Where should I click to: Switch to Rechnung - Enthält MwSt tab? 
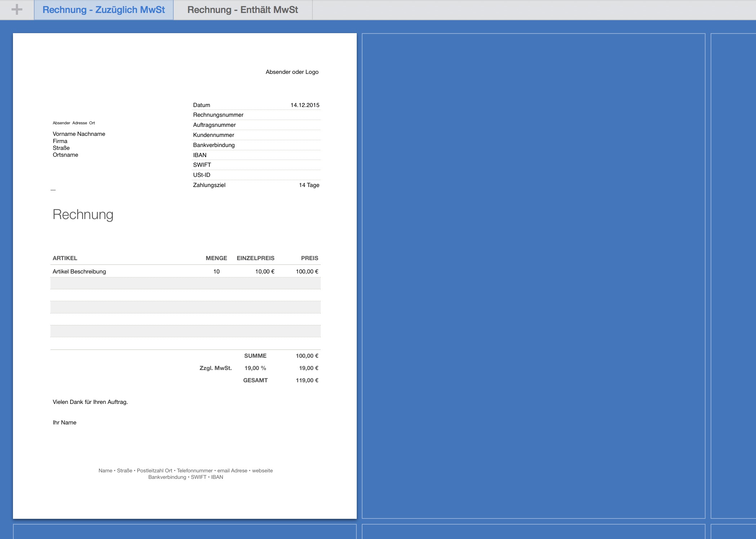pos(243,10)
